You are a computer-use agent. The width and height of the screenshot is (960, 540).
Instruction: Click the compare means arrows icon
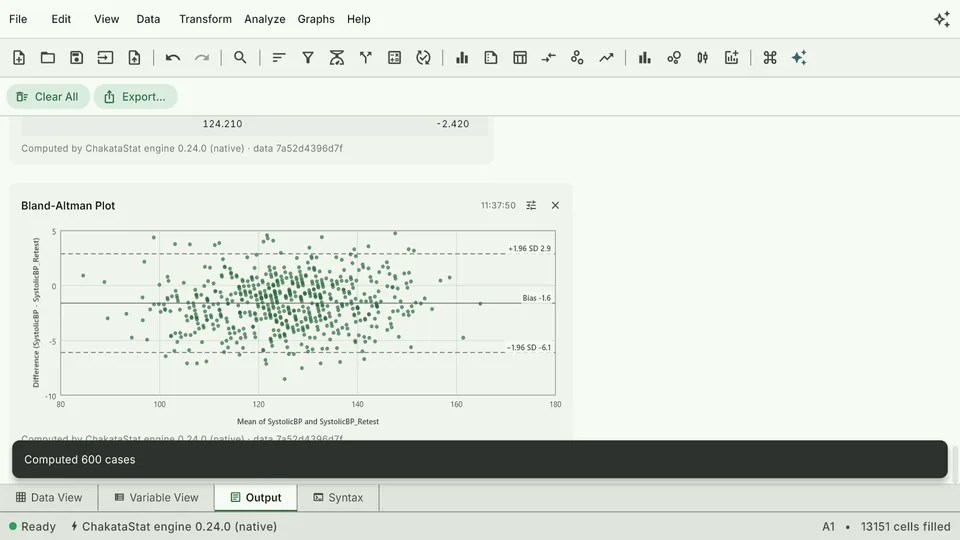click(x=549, y=58)
